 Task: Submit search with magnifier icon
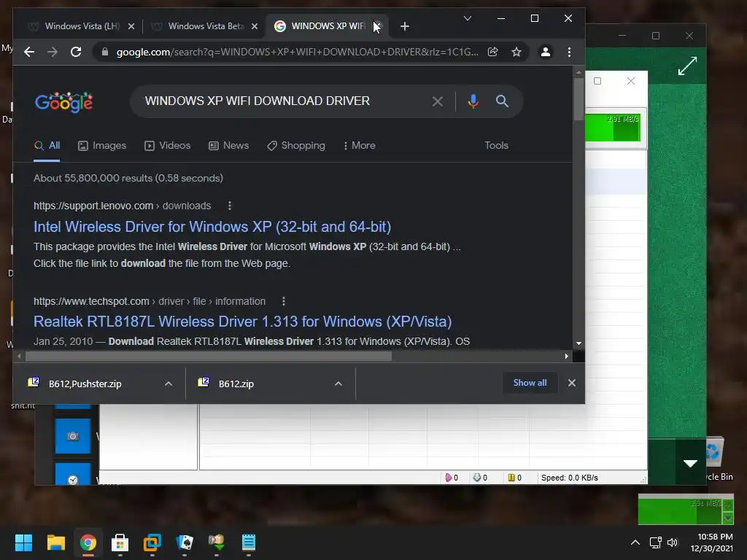pos(502,101)
